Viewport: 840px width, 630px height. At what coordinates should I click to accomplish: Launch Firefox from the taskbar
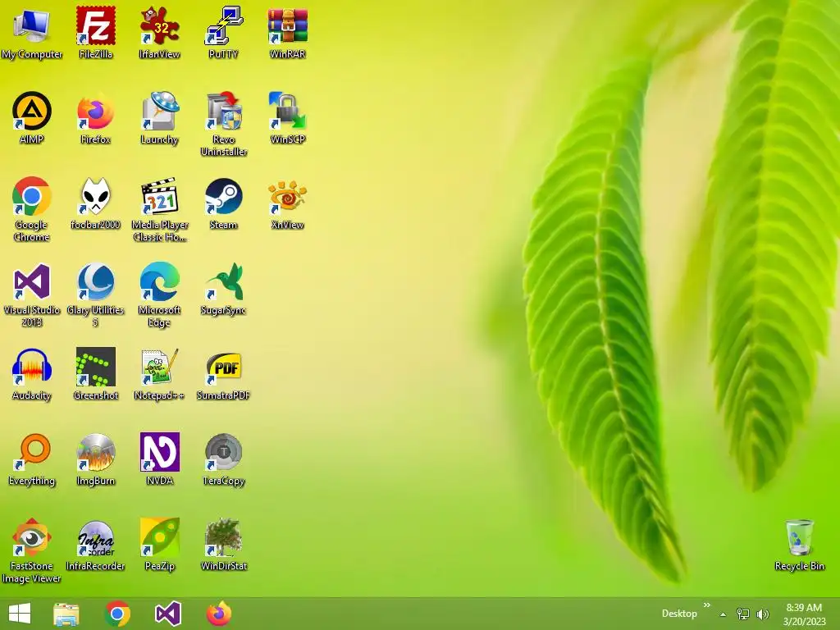coord(218,614)
